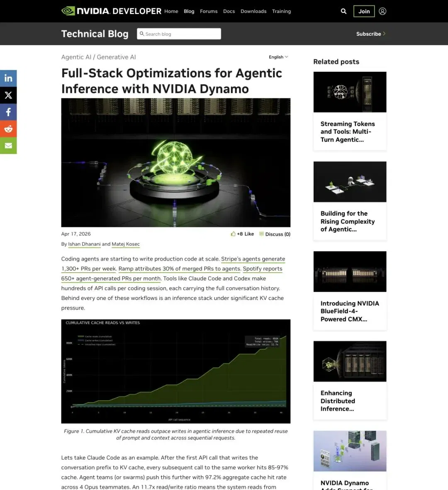The height and width of the screenshot is (490, 448).
Task: Share the article via email icon
Action: click(x=8, y=146)
